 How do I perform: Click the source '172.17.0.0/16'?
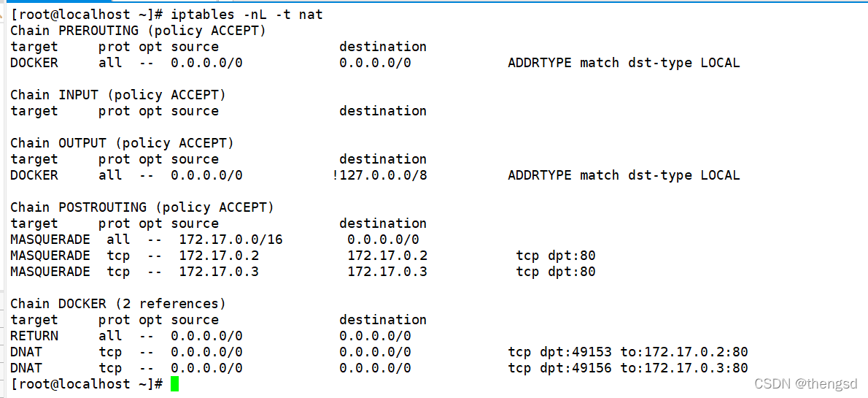click(x=230, y=240)
